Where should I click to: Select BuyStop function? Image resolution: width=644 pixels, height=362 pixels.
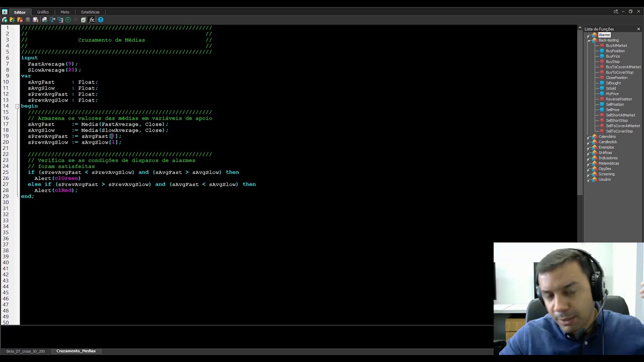pyautogui.click(x=613, y=62)
